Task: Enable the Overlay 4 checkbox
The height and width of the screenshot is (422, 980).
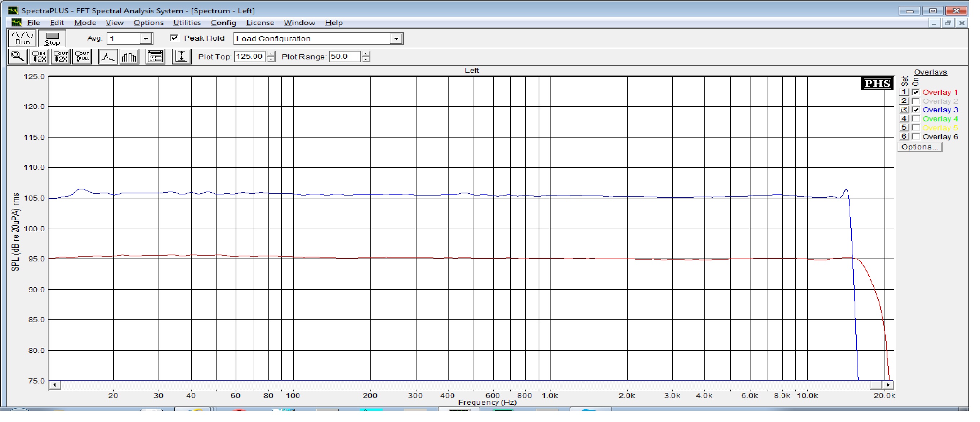Action: 916,119
